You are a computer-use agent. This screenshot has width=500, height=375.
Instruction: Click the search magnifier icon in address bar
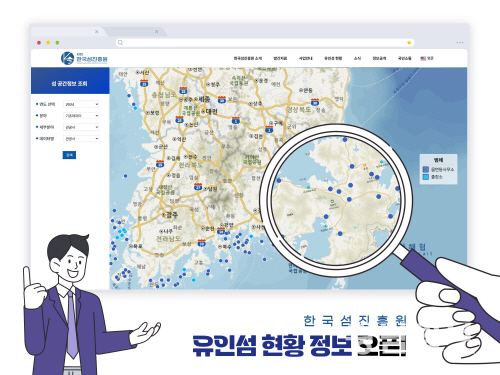click(120, 43)
